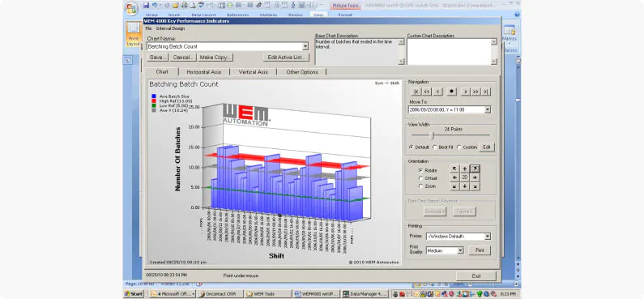Switch to the Horizontal Axis tab
The width and height of the screenshot is (644, 299).
(203, 72)
